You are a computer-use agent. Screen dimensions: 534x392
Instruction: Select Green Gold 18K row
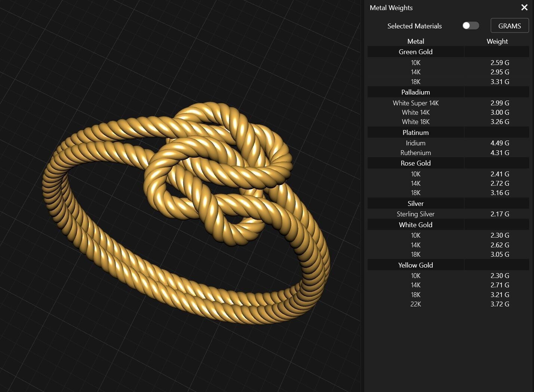(x=448, y=81)
